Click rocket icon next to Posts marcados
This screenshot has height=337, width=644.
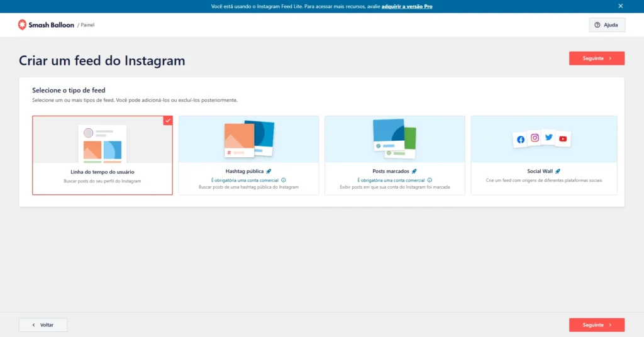(414, 171)
